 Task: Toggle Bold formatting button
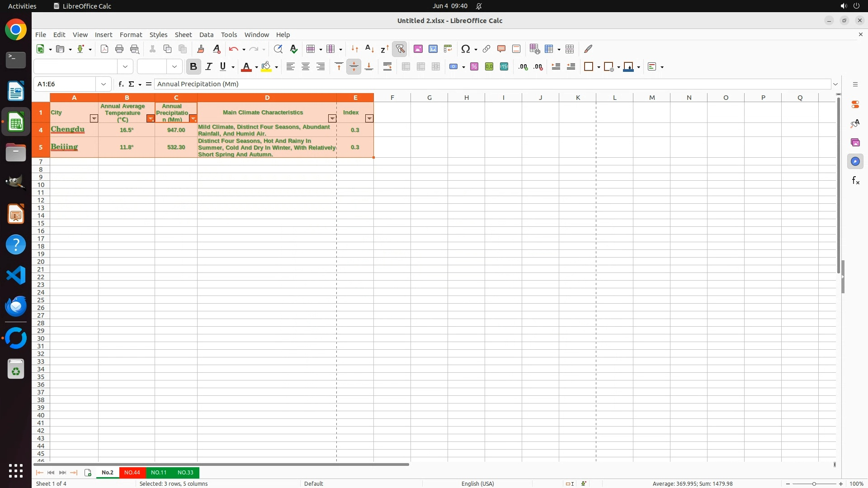tap(193, 67)
